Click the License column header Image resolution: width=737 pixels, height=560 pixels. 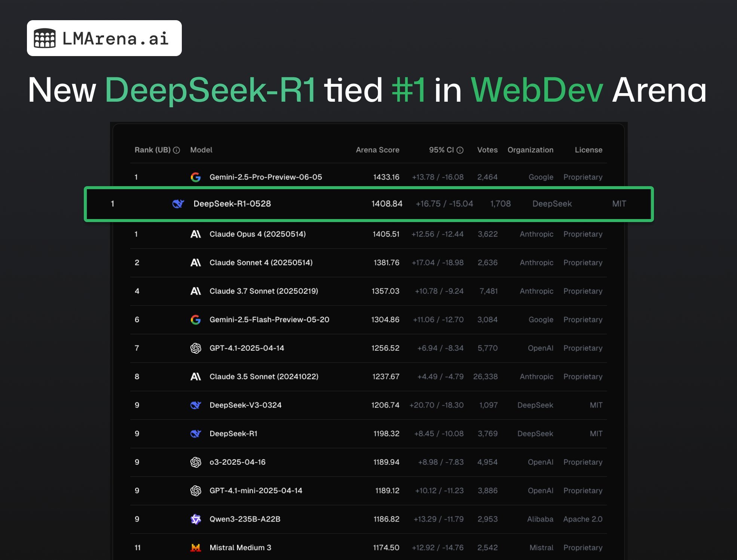(x=588, y=150)
